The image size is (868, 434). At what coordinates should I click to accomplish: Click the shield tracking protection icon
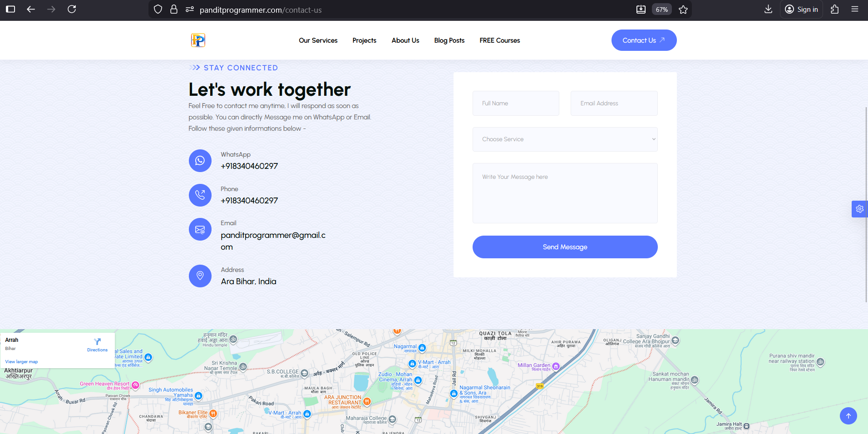pos(158,9)
